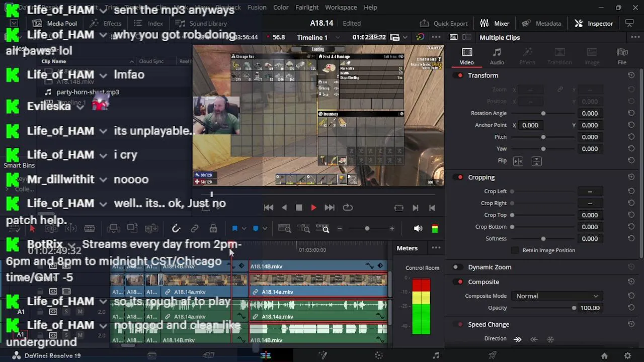
Task: Mute the monitor speaker volume icon
Action: point(418,229)
